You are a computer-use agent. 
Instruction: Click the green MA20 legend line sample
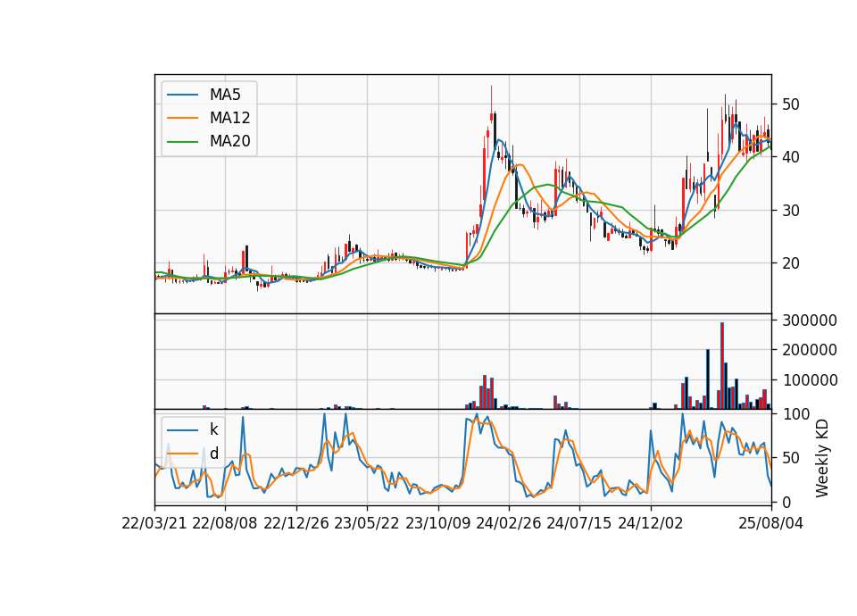(182, 142)
